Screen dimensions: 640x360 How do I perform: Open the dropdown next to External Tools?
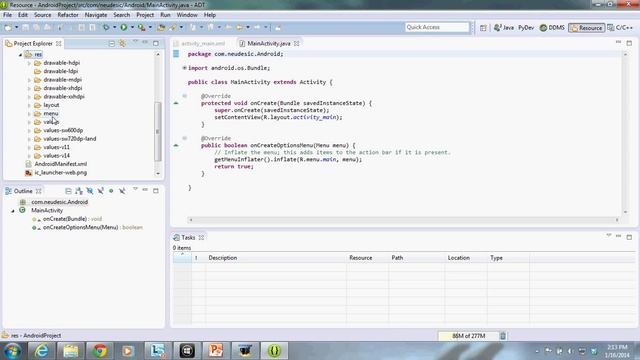coord(150,27)
